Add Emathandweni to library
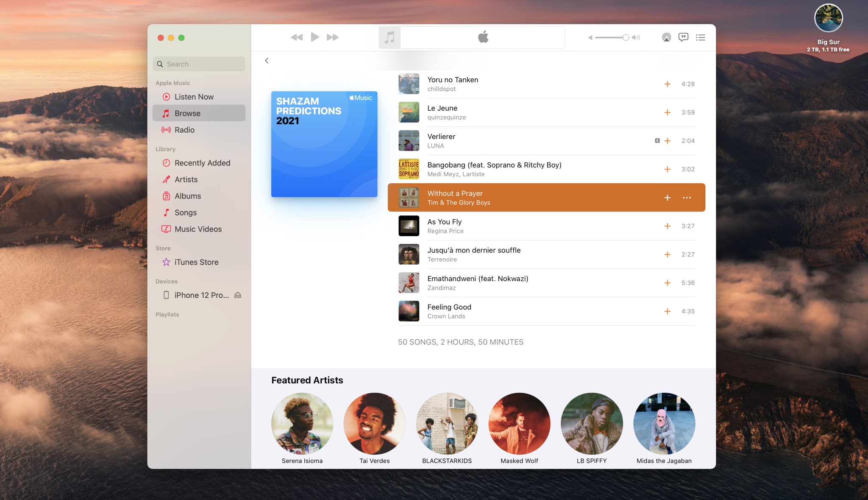Screen dimensions: 868x500 coord(667,283)
